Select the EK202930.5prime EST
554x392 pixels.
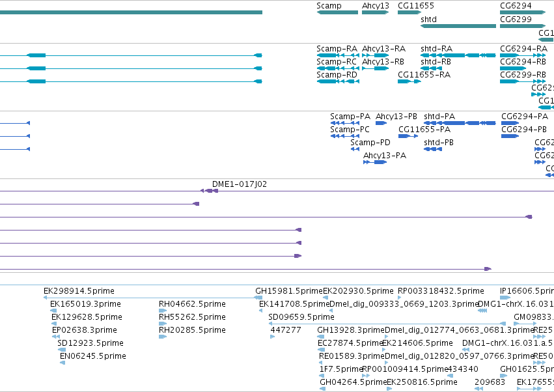coord(325,298)
